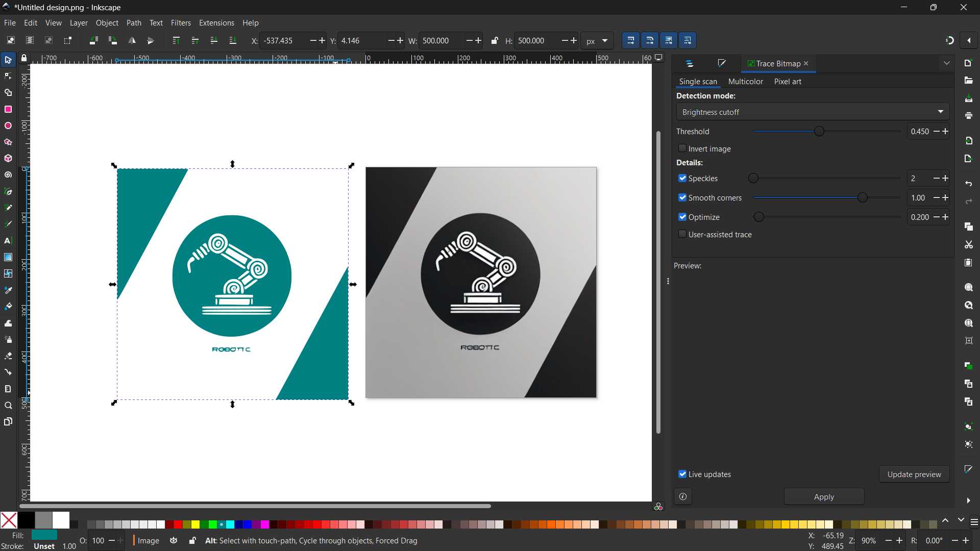Disable Smooth corners checkbox
Image resolution: width=980 pixels, height=551 pixels.
click(x=682, y=197)
